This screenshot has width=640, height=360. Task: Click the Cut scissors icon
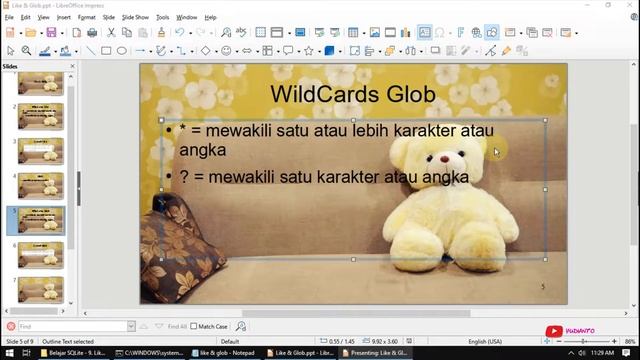click(x=111, y=32)
